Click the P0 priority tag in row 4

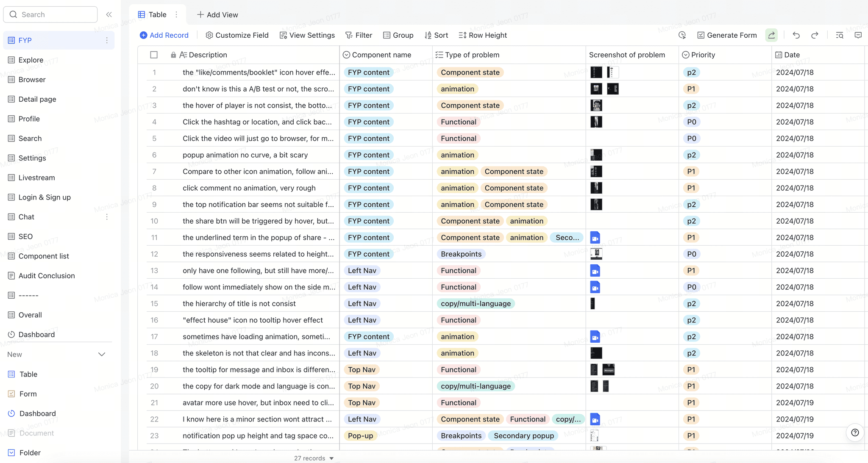[x=691, y=122]
